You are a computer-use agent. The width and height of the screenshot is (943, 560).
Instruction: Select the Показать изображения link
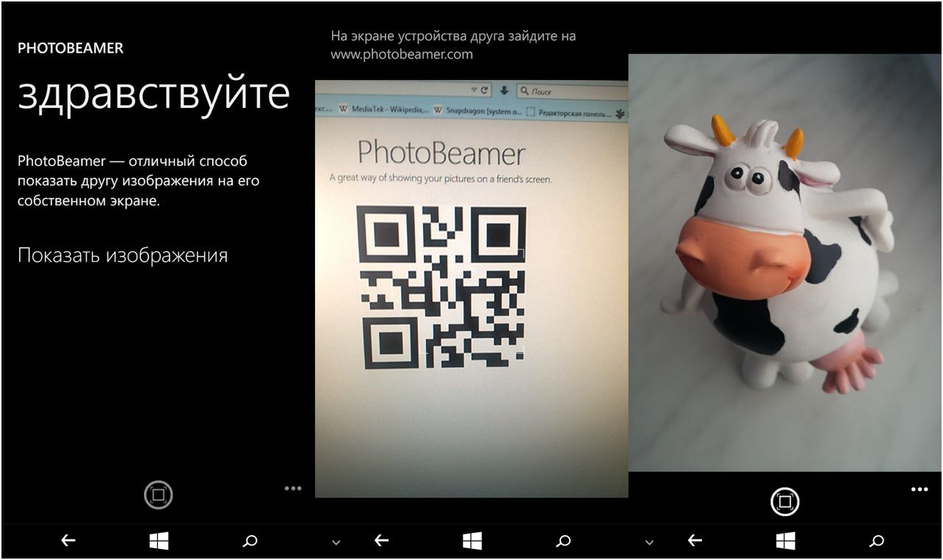pyautogui.click(x=123, y=255)
